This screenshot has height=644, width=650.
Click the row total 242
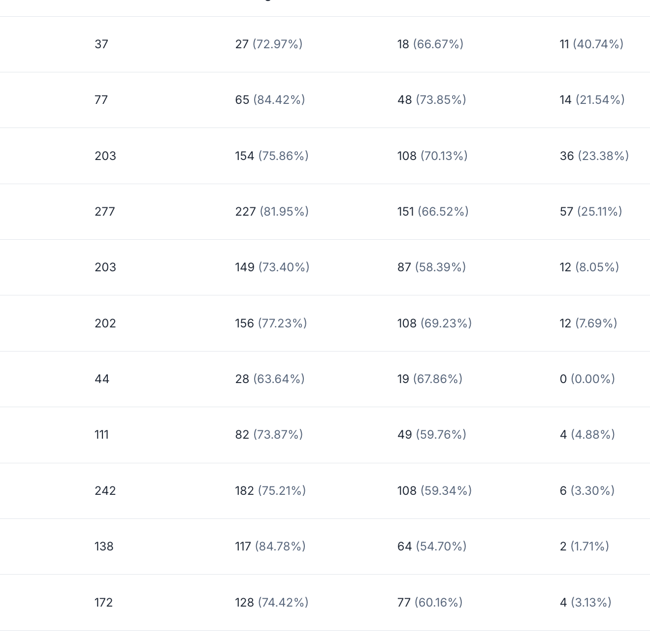105,491
